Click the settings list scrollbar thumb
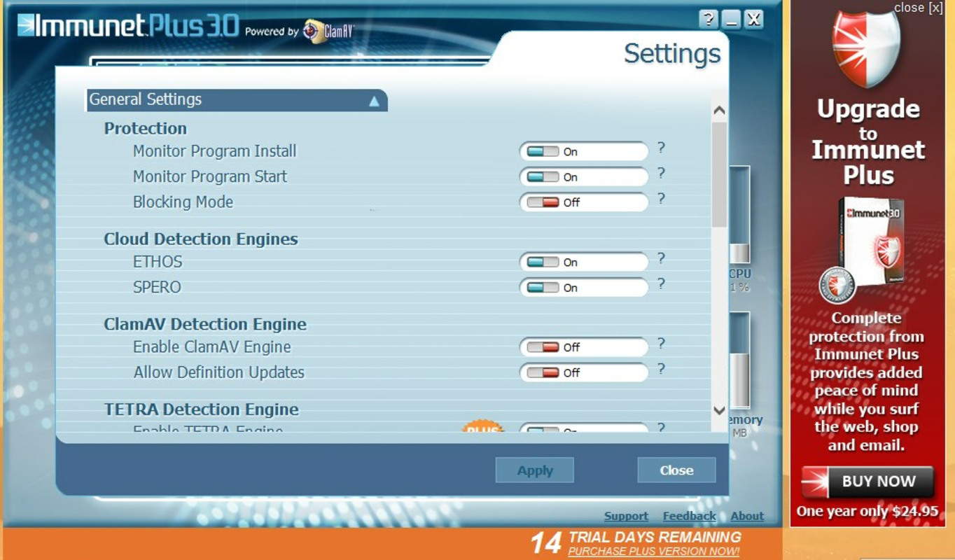This screenshot has width=955, height=560. pyautogui.click(x=719, y=174)
